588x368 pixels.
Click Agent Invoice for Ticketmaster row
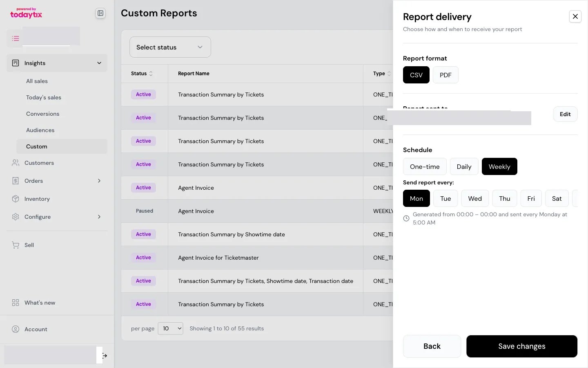click(x=257, y=258)
